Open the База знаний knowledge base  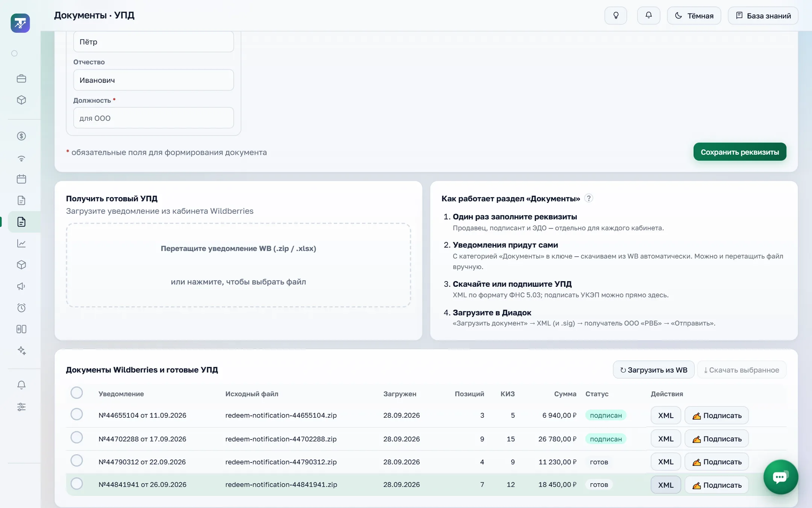pos(763,15)
